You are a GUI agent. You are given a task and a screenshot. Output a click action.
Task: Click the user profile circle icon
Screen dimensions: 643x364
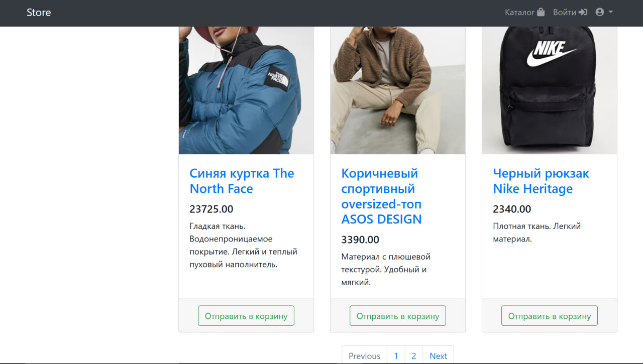[x=599, y=12]
